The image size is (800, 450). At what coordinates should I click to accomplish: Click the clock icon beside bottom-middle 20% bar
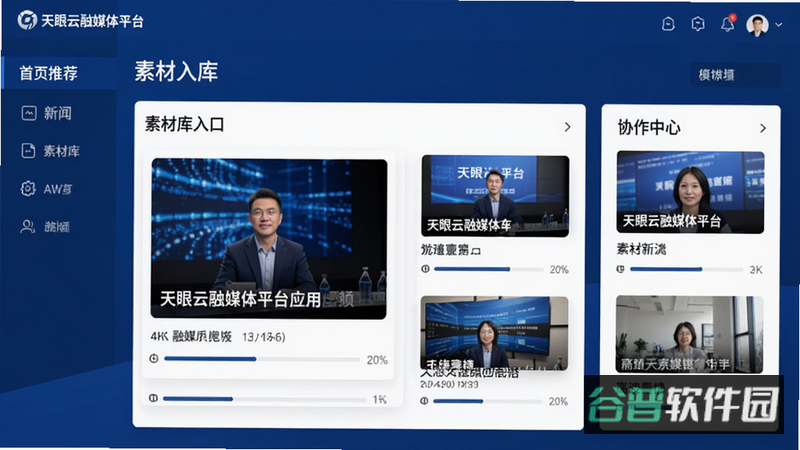pyautogui.click(x=424, y=401)
